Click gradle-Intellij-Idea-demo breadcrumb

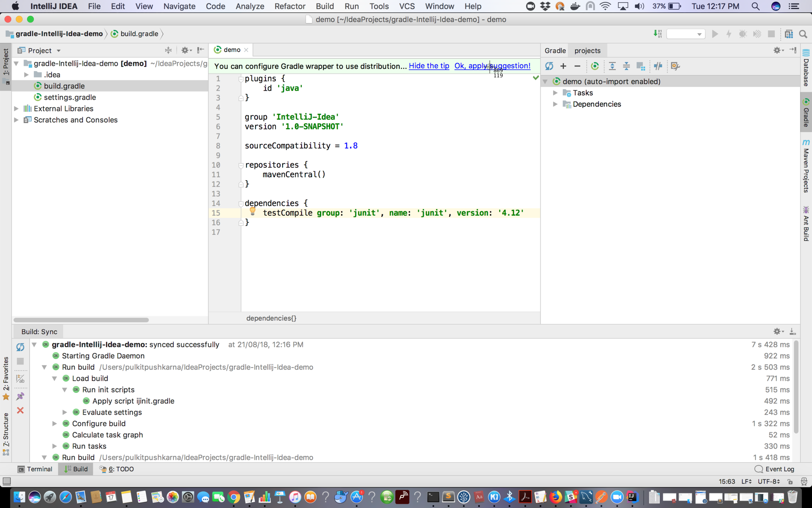pyautogui.click(x=55, y=33)
